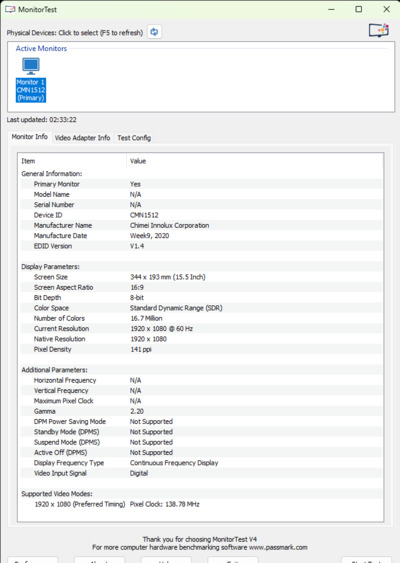Click the Screen Aspect Ratio row
Viewport: 400px width, 563px height.
(x=201, y=287)
